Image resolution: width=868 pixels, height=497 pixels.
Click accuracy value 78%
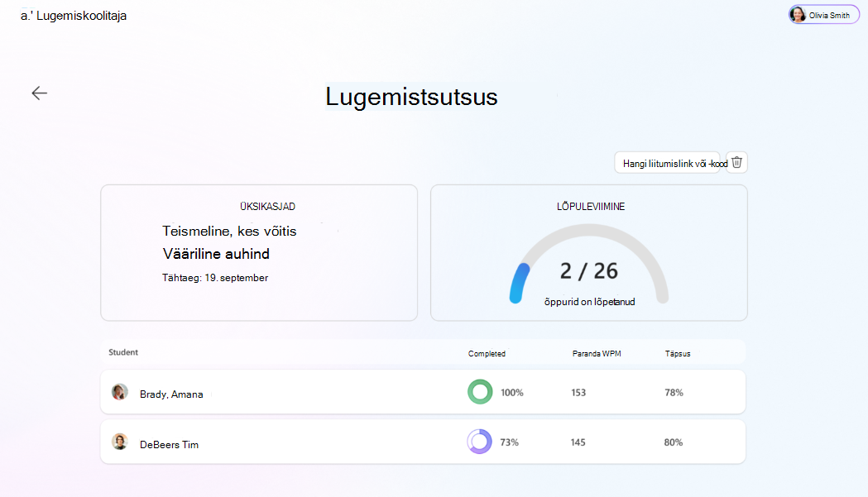point(674,393)
